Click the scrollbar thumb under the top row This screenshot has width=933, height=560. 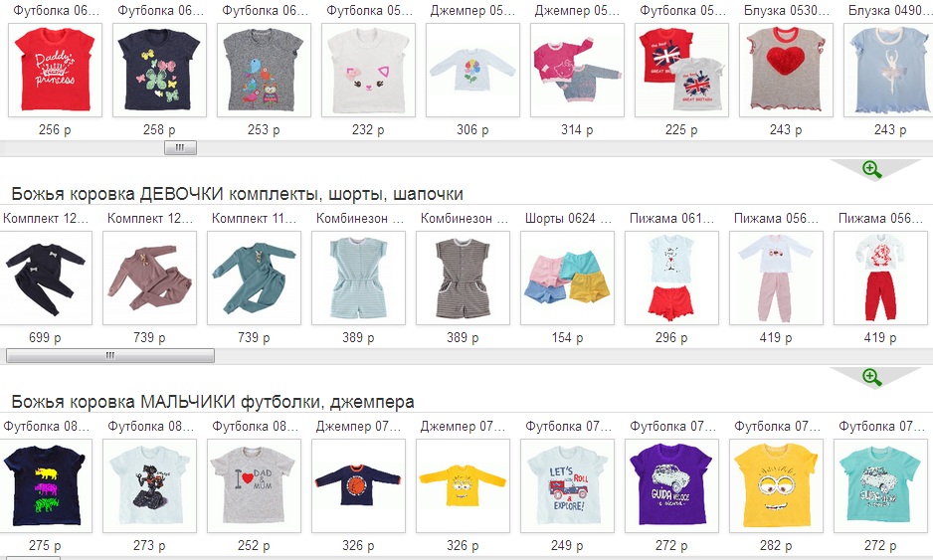pos(180,147)
